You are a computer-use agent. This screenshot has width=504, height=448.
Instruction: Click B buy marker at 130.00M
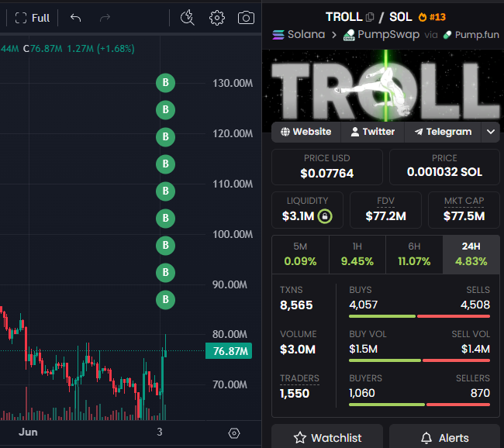tap(165, 83)
